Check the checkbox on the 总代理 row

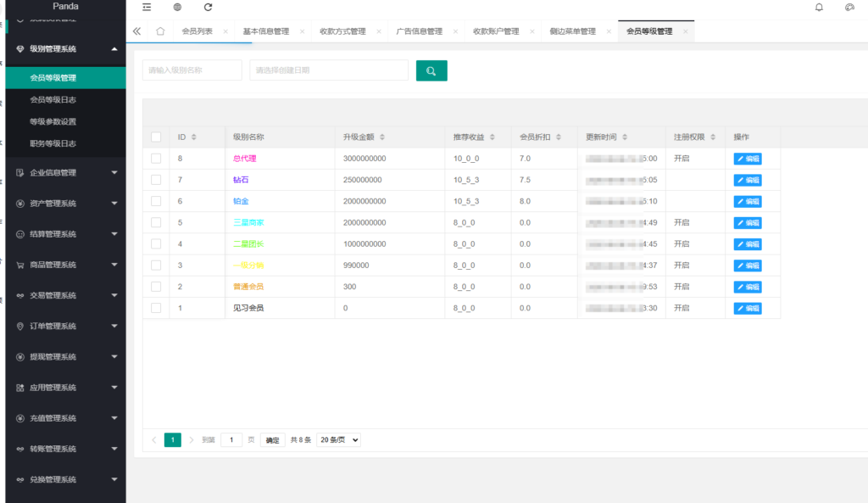click(157, 159)
